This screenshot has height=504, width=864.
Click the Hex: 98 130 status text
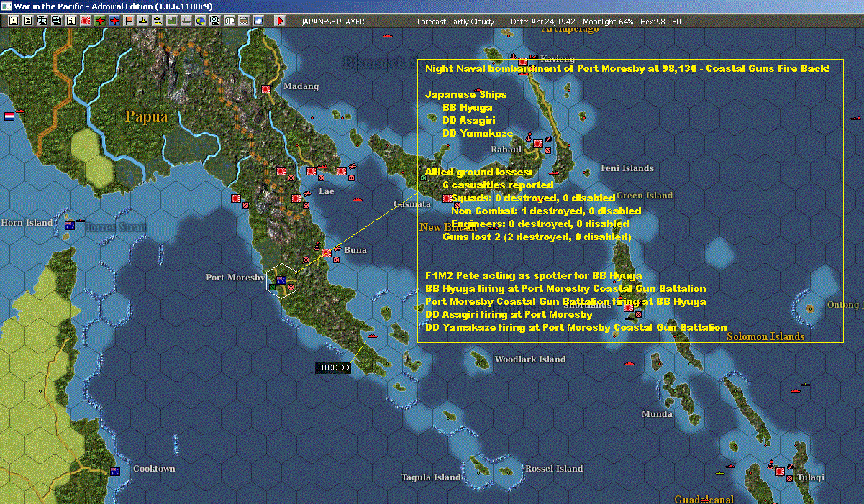point(661,22)
